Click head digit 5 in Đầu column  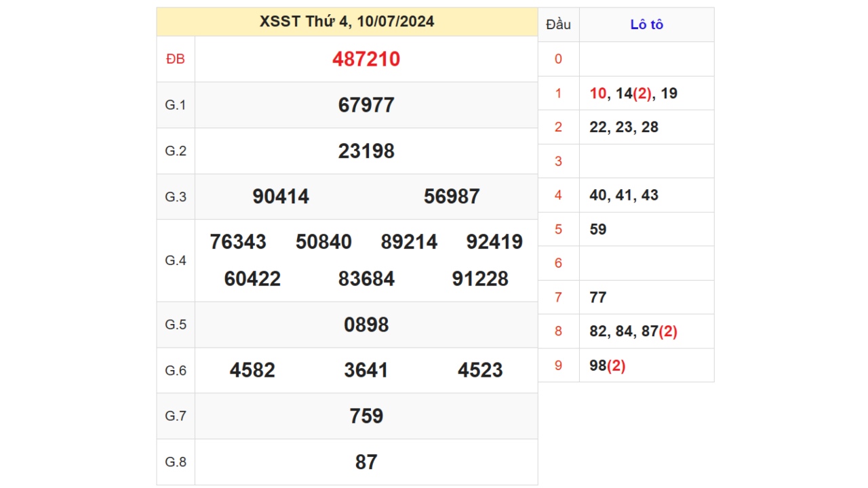click(x=558, y=229)
